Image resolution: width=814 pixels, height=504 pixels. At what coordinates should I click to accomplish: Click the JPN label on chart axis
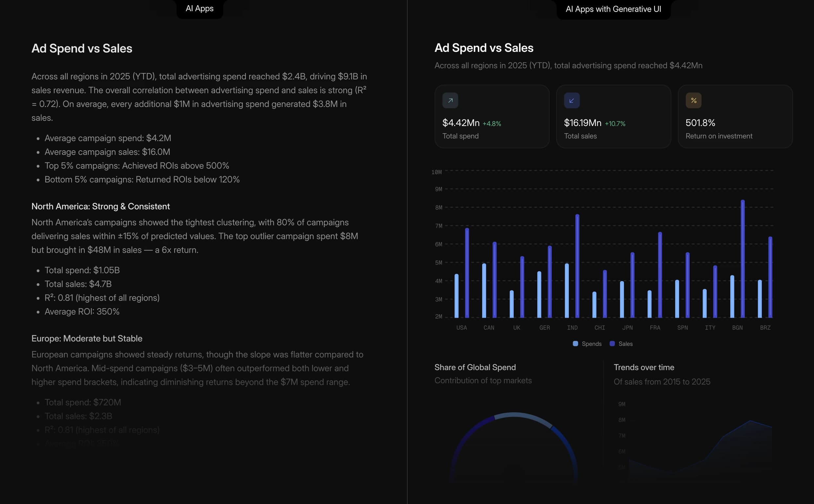tap(627, 328)
